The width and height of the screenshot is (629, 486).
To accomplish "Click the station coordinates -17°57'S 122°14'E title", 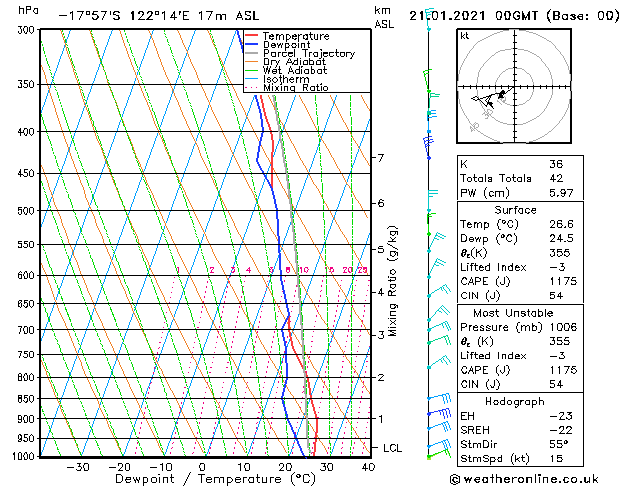I will [158, 16].
